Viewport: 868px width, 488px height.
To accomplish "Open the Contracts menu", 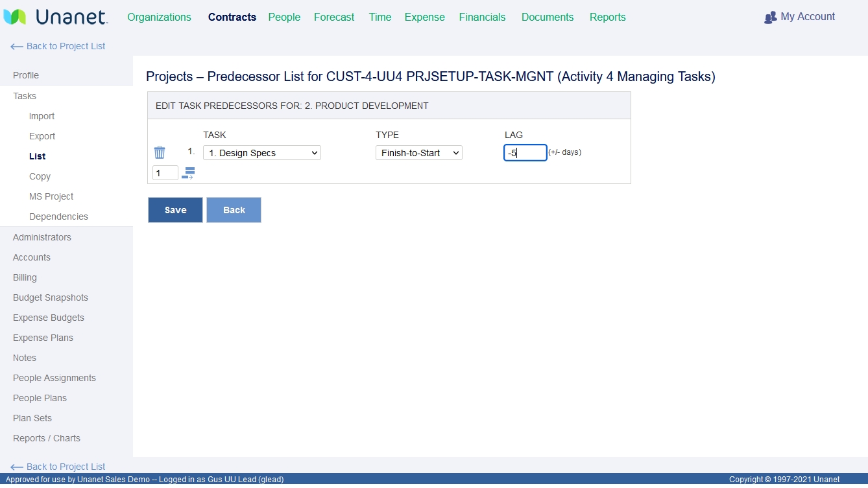I will click(232, 17).
